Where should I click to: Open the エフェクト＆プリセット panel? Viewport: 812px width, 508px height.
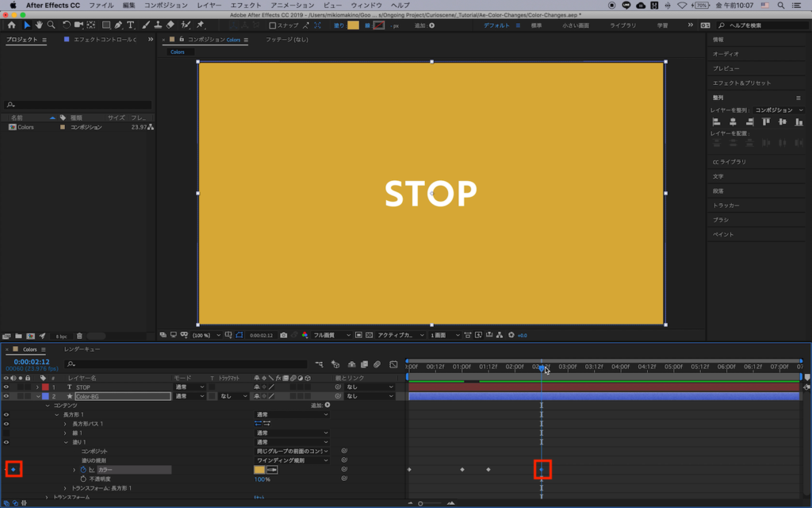741,83
